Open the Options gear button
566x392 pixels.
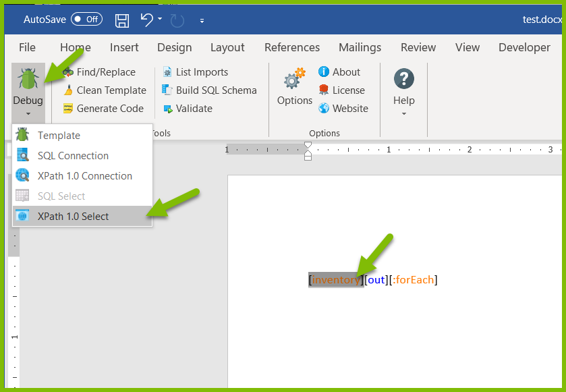(295, 86)
